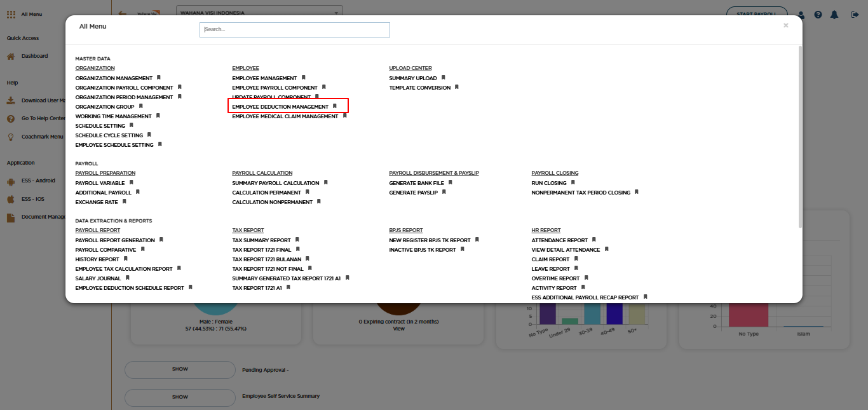Bookmark Template Conversion entry
868x410 pixels.
pyautogui.click(x=457, y=87)
